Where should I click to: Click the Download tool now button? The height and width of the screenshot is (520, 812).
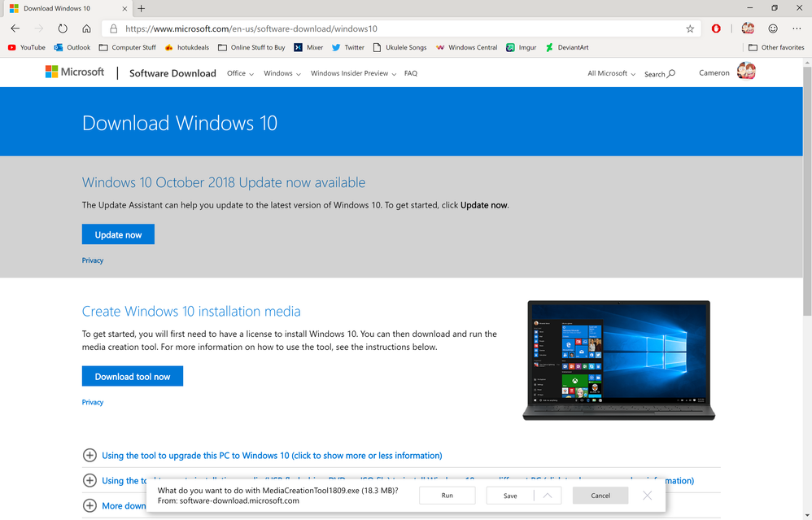pyautogui.click(x=133, y=376)
